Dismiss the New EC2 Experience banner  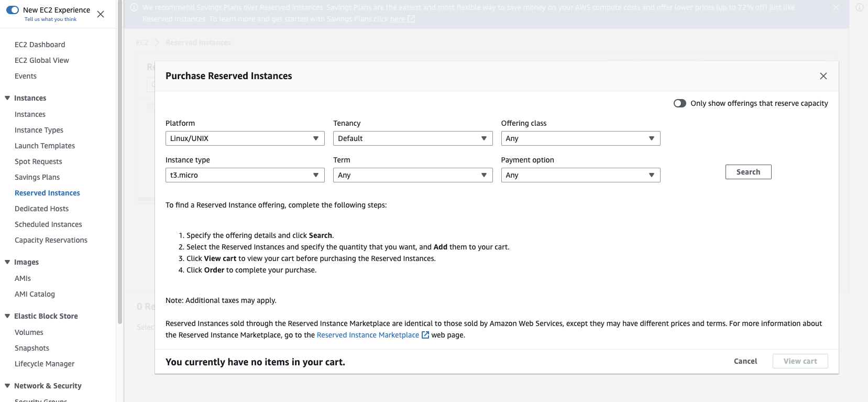(101, 14)
